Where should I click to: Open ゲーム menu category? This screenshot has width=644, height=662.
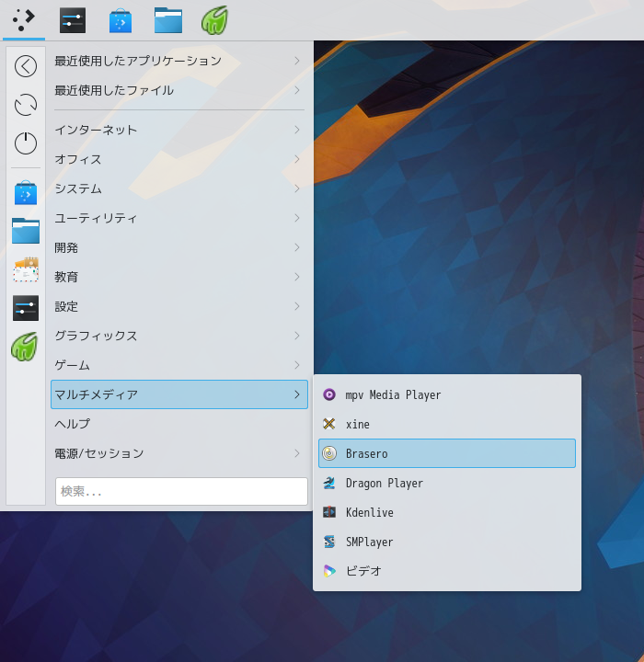[179, 365]
